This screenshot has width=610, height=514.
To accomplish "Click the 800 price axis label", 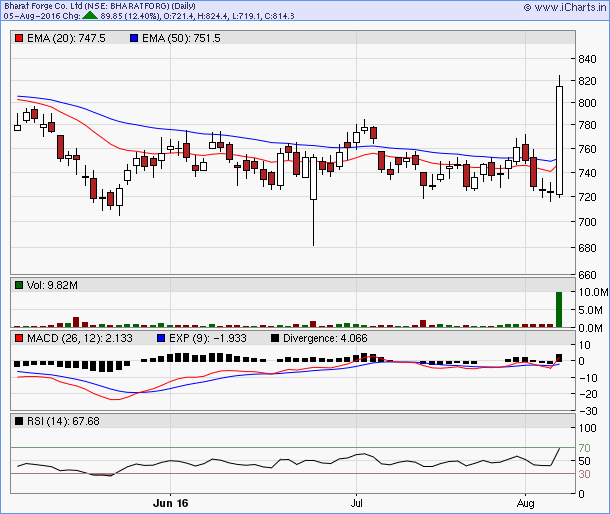I will tap(587, 103).
